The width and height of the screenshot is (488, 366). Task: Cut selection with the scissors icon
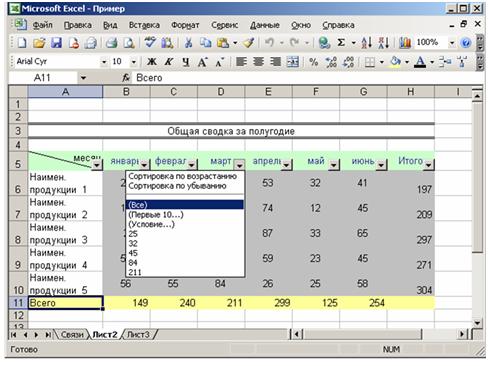click(188, 43)
